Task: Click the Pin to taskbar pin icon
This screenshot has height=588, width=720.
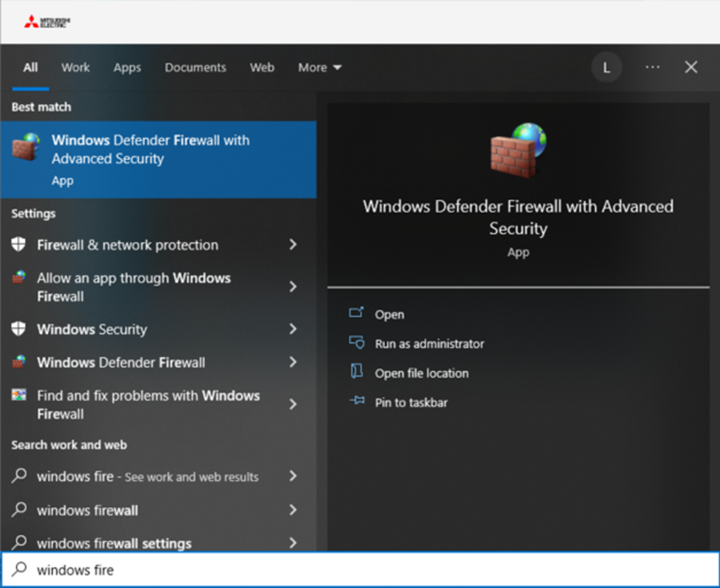Action: 357,401
